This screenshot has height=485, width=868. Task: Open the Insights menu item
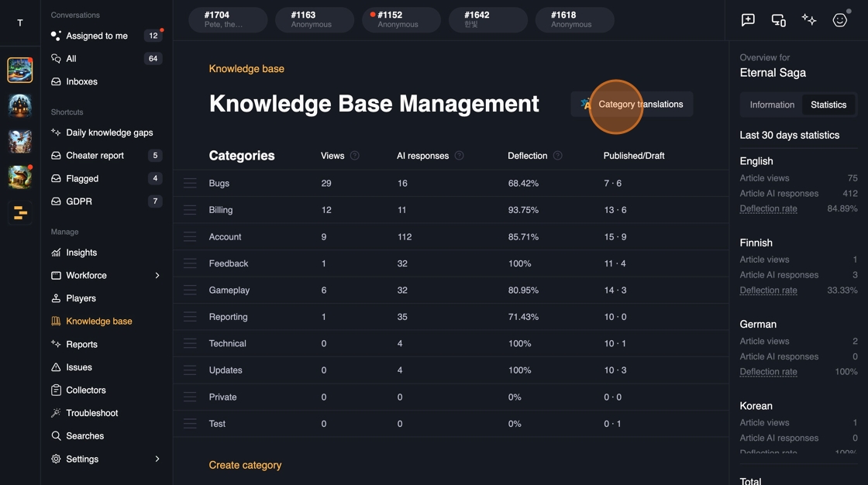pyautogui.click(x=81, y=253)
